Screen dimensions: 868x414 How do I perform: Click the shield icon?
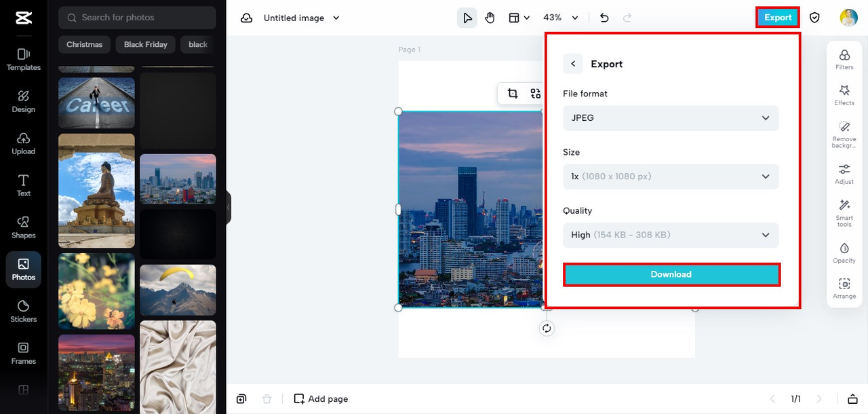click(x=814, y=18)
